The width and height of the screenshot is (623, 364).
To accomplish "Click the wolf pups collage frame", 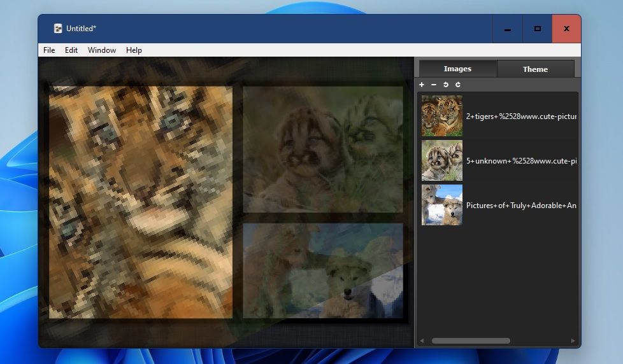I will tap(323, 270).
